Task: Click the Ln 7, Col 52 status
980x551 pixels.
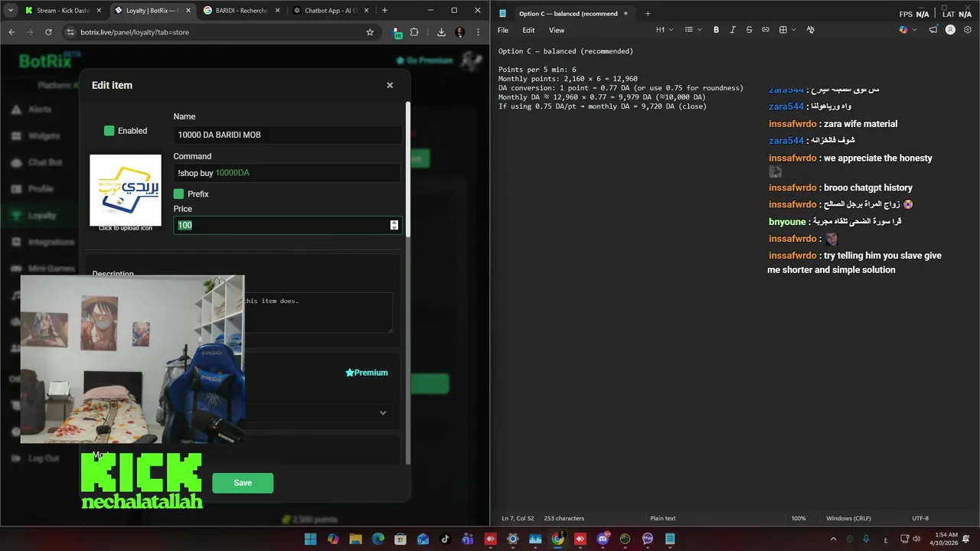Action: (x=518, y=518)
